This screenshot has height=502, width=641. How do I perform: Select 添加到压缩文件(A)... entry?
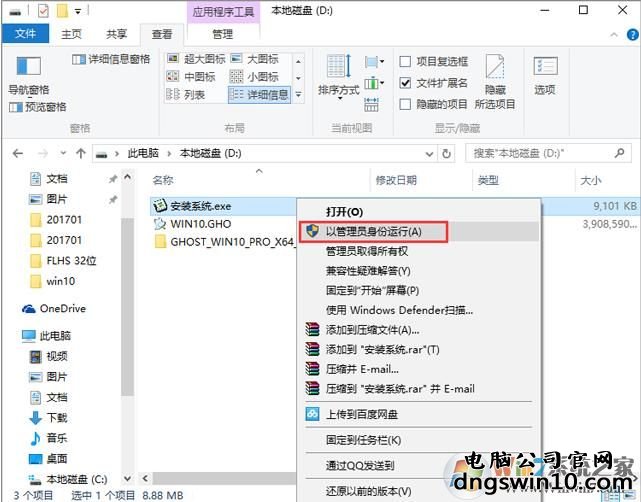(x=421, y=330)
